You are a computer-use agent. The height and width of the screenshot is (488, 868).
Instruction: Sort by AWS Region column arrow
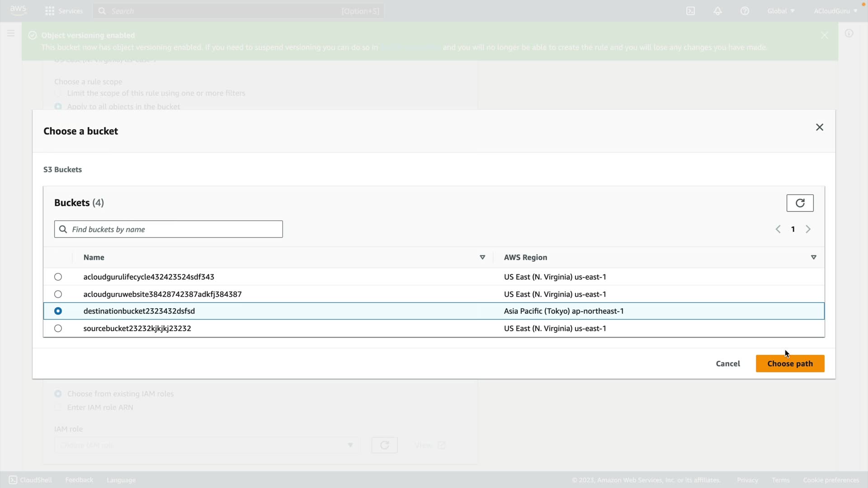pos(813,258)
